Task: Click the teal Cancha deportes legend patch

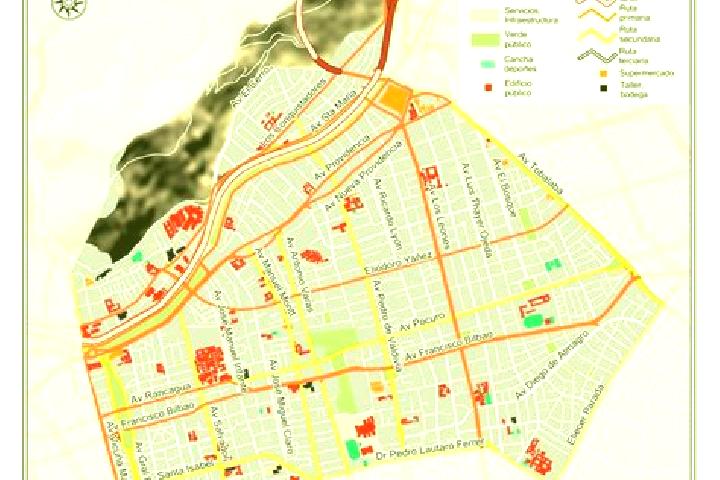Action: 488,64
